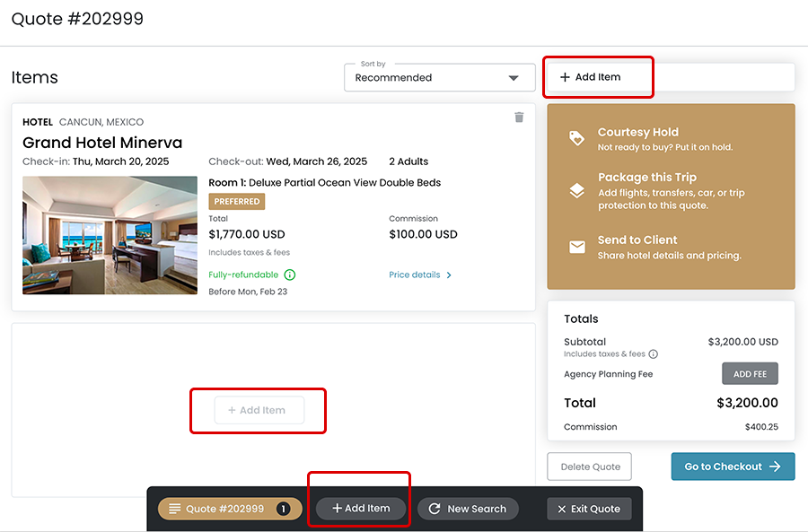This screenshot has height=532, width=808.
Task: Click info icon beside Includes taxes & fees
Action: (x=654, y=354)
